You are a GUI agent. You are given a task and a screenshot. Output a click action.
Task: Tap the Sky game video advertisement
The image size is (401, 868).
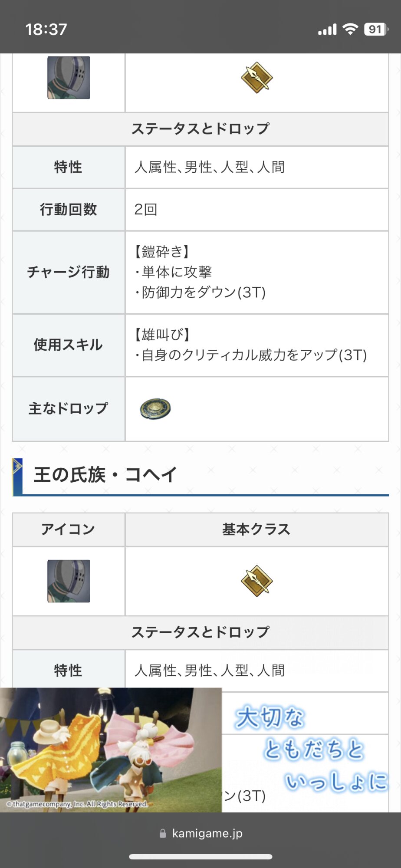pos(111,750)
